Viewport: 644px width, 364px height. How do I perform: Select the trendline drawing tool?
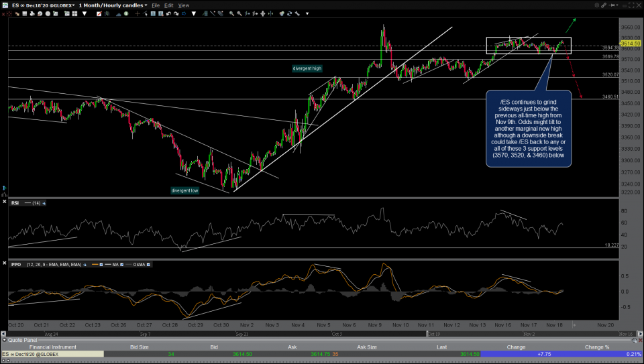click(x=213, y=13)
